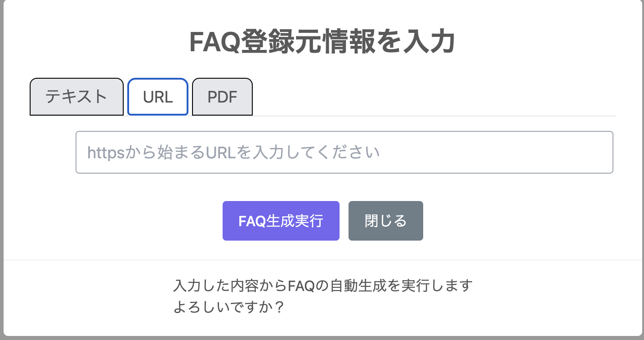Close the FAQ registration dialog
The width and height of the screenshot is (644, 340).
point(385,220)
